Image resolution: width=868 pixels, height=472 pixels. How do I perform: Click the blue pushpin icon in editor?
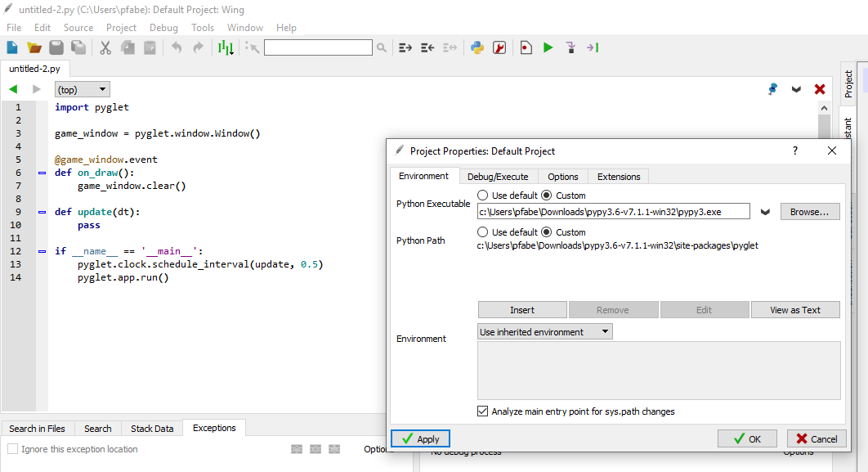772,89
